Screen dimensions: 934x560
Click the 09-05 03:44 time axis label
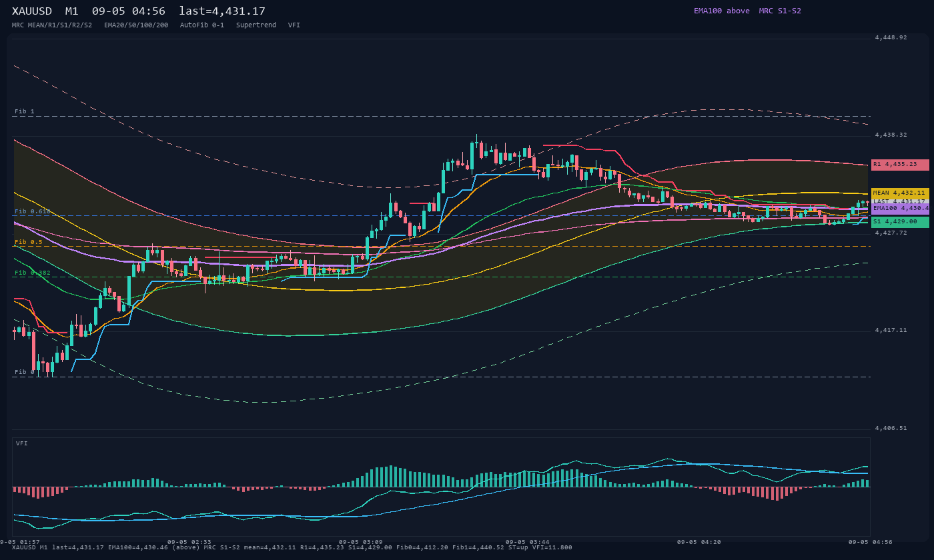click(527, 542)
